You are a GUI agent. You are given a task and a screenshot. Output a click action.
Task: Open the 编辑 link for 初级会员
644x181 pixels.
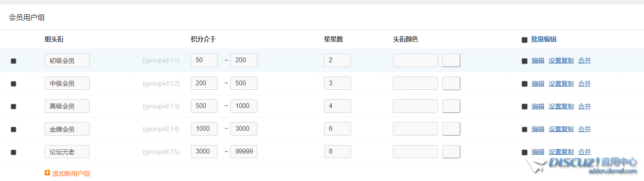[538, 61]
